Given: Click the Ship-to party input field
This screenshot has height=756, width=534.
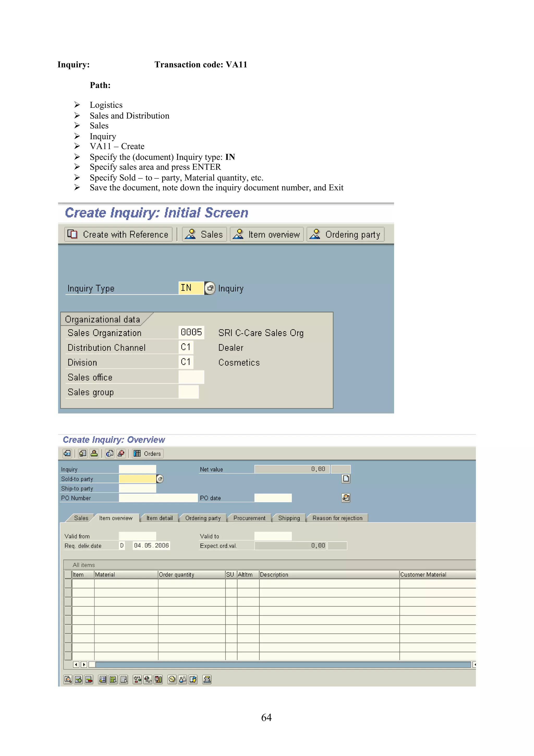Looking at the screenshot, I should pyautogui.click(x=137, y=488).
